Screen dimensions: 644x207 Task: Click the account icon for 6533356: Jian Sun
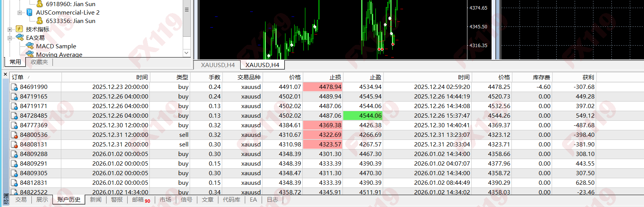point(39,21)
